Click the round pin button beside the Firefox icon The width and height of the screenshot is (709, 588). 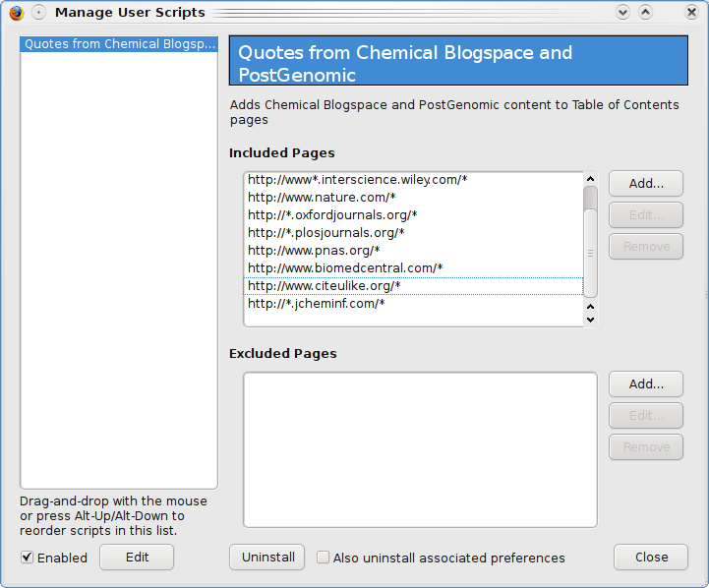(x=38, y=13)
